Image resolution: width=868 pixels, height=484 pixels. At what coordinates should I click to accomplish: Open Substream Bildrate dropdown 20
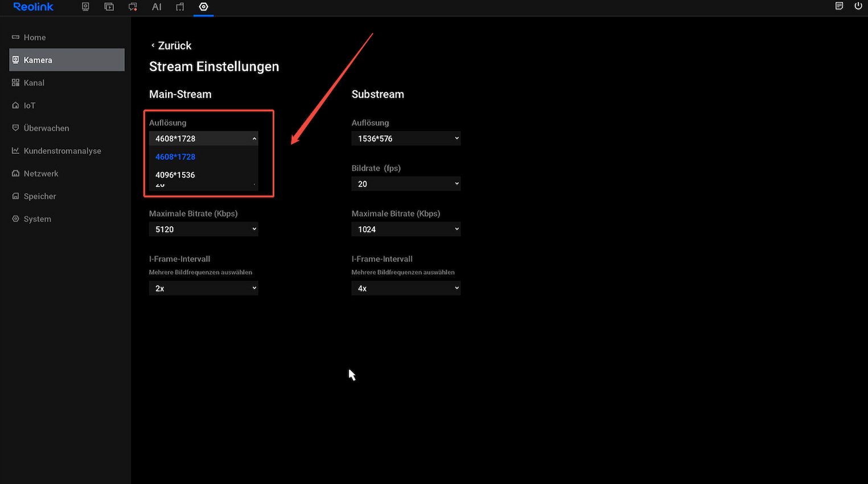point(406,184)
